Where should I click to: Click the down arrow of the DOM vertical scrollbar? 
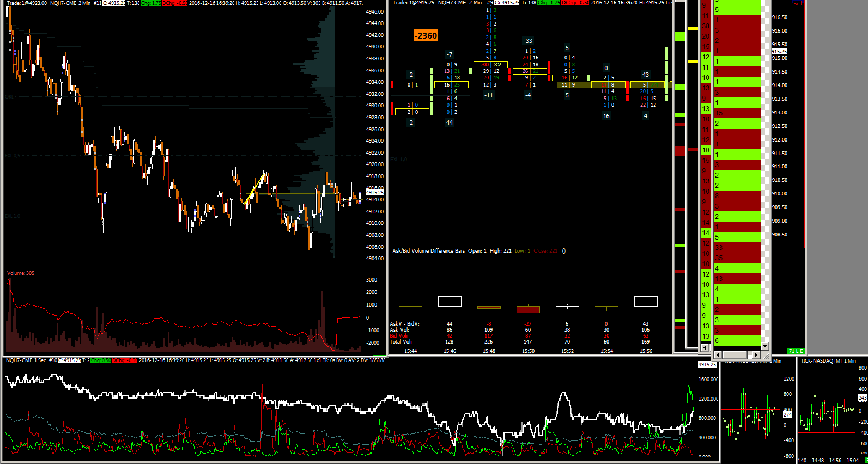[764, 346]
